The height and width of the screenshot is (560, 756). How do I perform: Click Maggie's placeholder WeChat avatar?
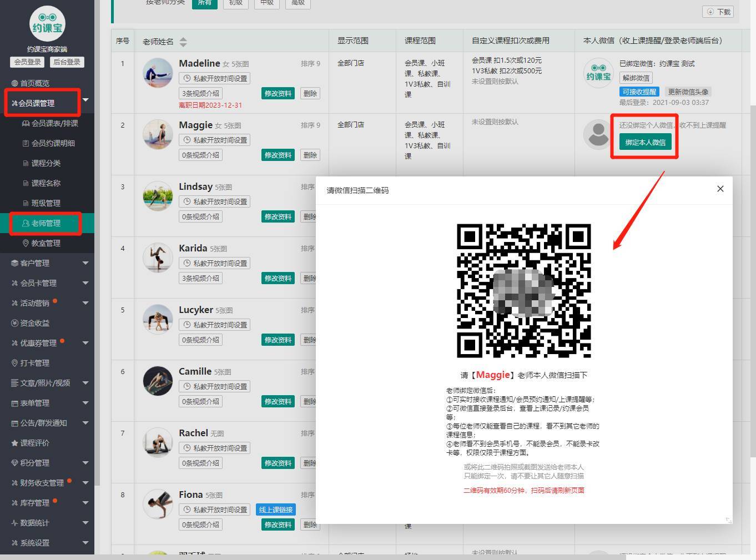598,134
